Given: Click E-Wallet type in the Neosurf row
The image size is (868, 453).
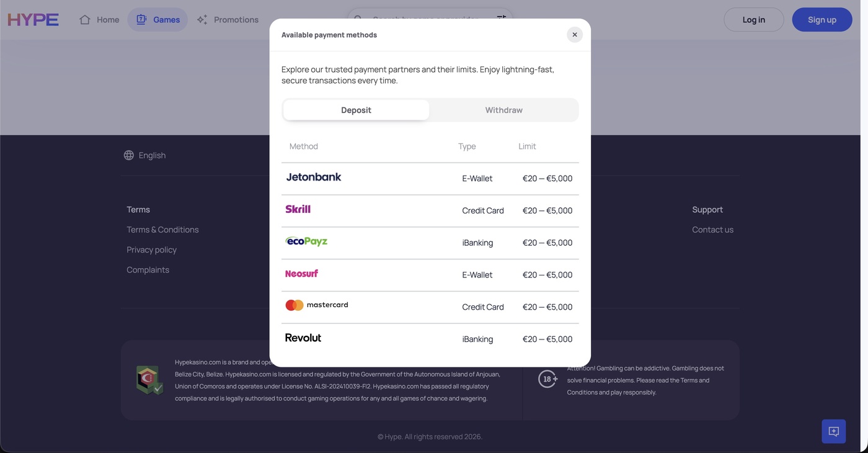Looking at the screenshot, I should (x=477, y=275).
